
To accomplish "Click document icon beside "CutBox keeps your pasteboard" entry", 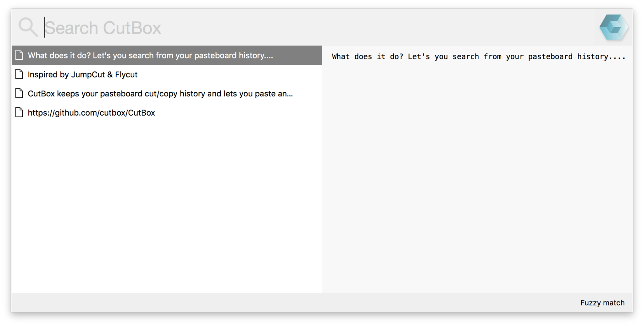I will pos(19,93).
